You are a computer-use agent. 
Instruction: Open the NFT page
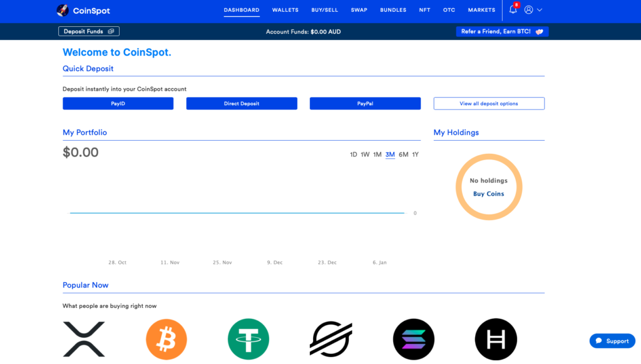tap(425, 10)
